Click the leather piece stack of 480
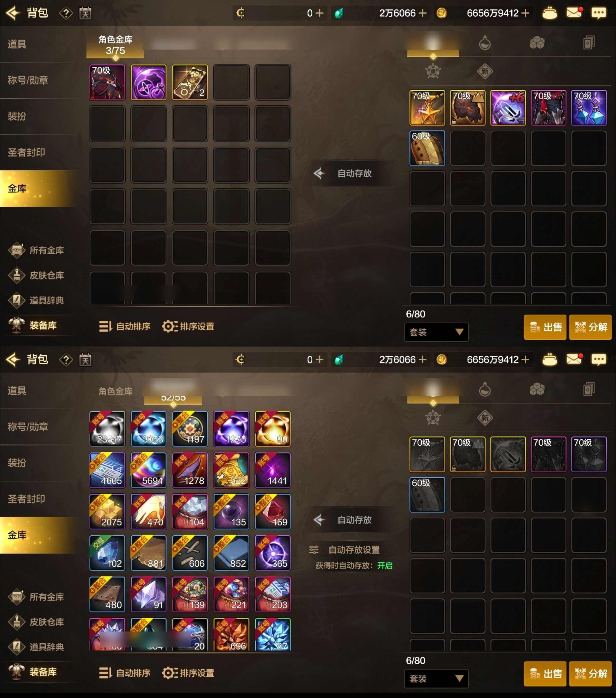616x698 pixels. 107,594
